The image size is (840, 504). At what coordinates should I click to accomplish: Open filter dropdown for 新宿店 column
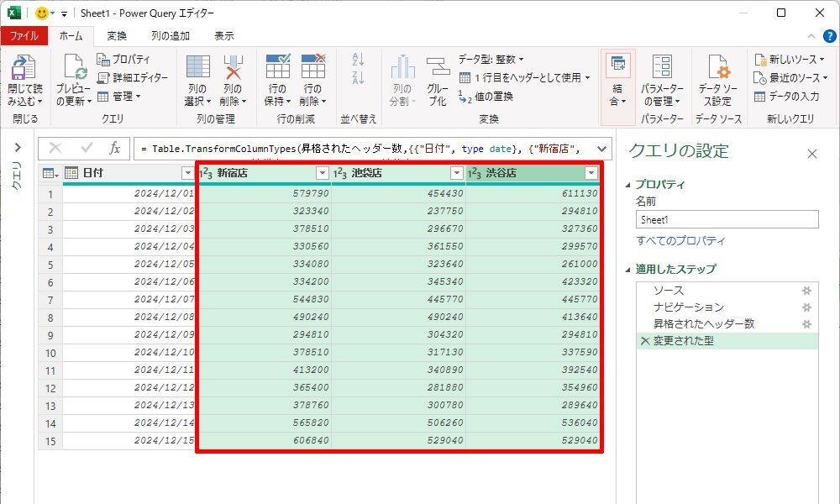coord(322,173)
